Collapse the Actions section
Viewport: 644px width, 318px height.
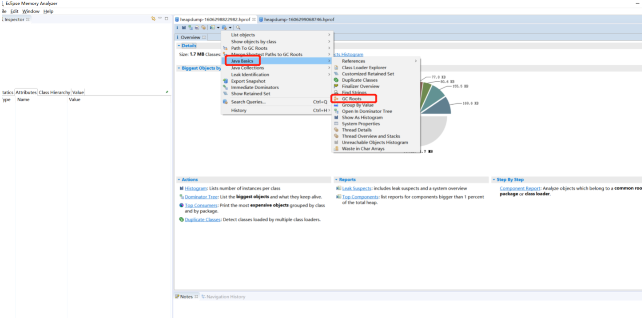(179, 180)
